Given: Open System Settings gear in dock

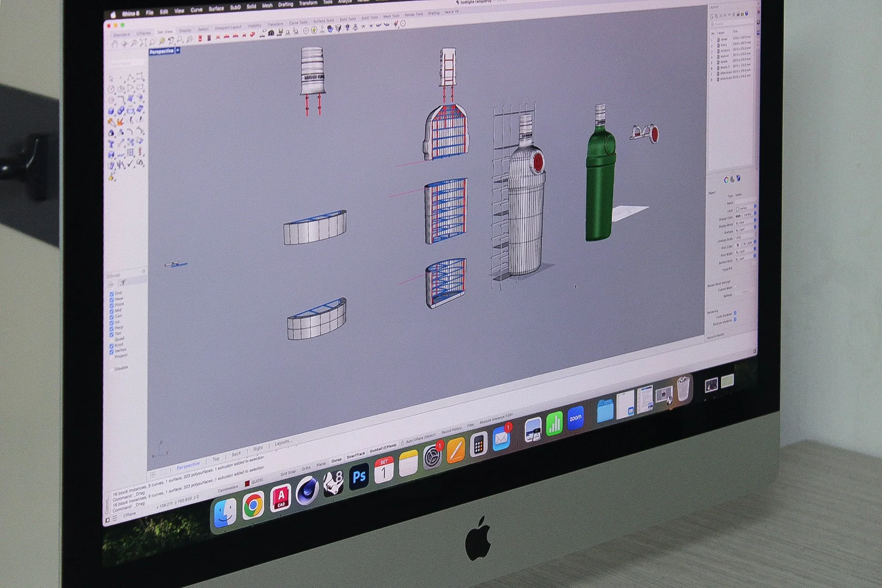Looking at the screenshot, I should coord(432,457).
